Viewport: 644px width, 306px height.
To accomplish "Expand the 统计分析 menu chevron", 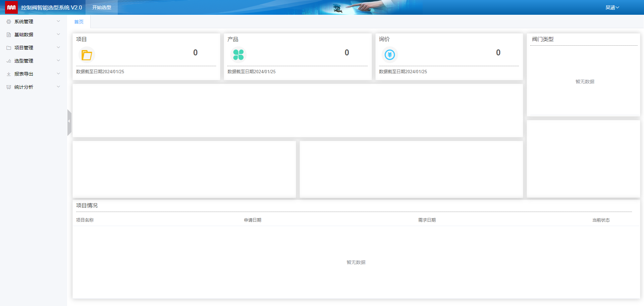I will coord(58,87).
